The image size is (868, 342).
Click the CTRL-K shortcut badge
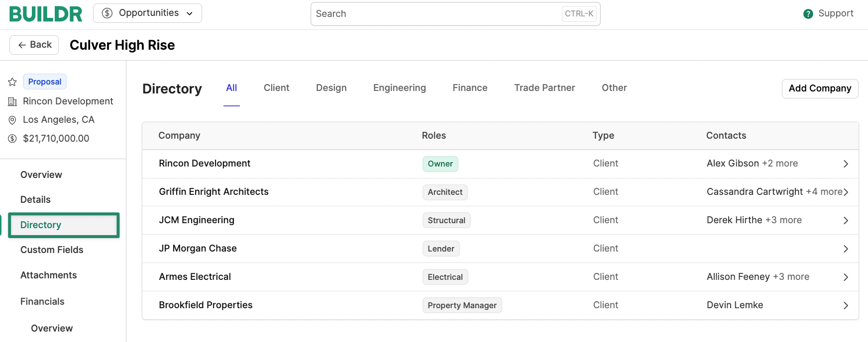coord(579,14)
